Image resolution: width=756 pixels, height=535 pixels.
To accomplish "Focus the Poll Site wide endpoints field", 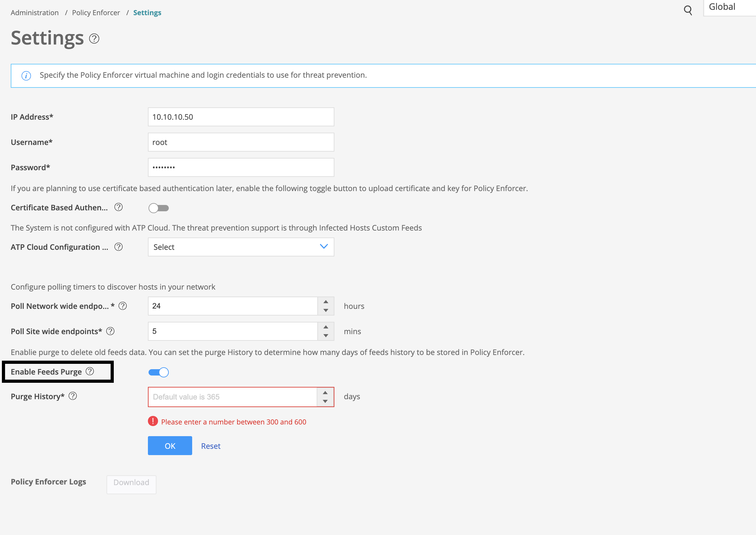I will 233,331.
